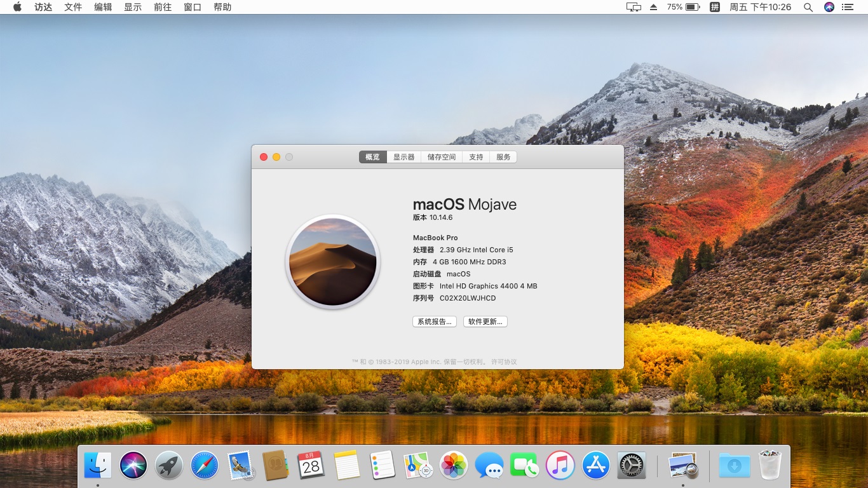Switch to the 支持 tab
Image resolution: width=868 pixels, height=488 pixels.
[x=476, y=157]
